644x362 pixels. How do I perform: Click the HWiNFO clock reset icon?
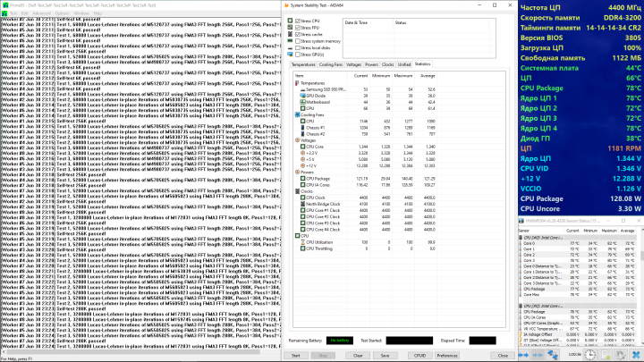pyautogui.click(x=590, y=355)
